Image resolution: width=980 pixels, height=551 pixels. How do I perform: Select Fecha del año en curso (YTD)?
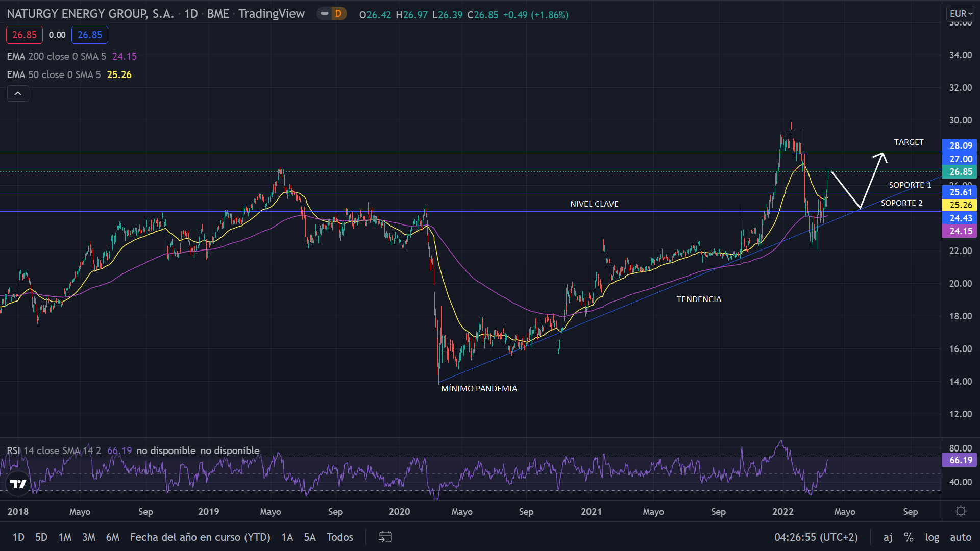click(200, 537)
